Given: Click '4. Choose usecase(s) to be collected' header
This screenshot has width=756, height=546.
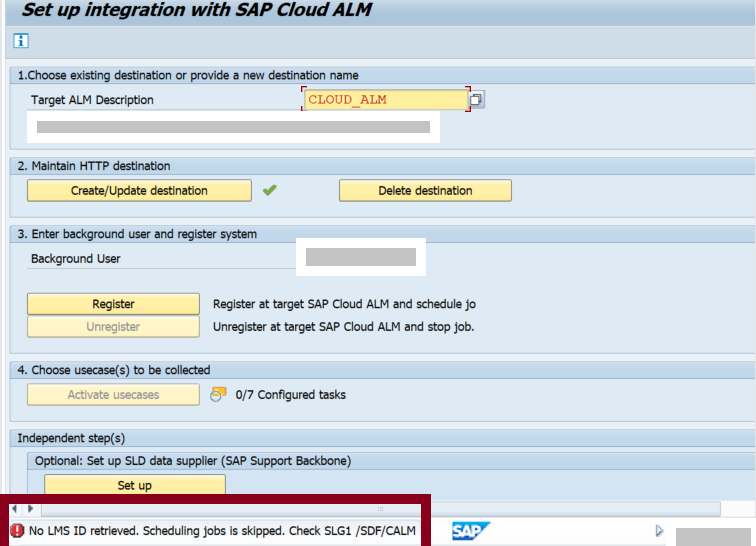Looking at the screenshot, I should [x=114, y=370].
